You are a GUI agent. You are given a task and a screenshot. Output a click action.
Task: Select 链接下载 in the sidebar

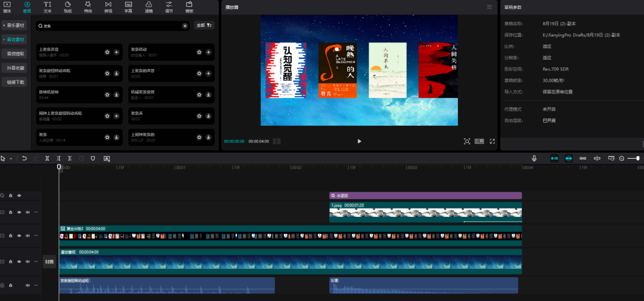pyautogui.click(x=14, y=82)
